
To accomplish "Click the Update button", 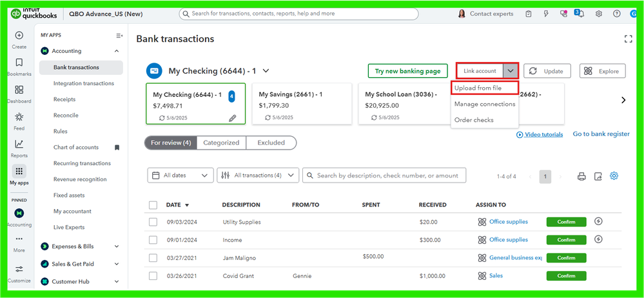I will point(547,71).
